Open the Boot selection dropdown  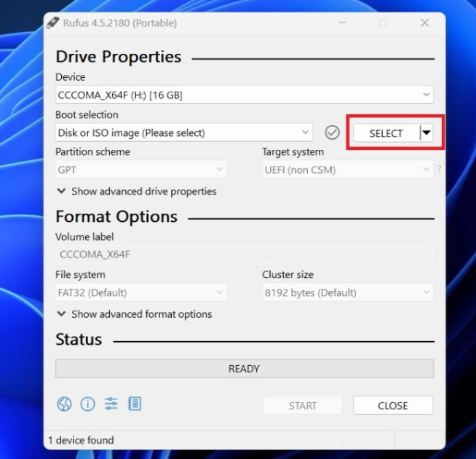[x=183, y=132]
